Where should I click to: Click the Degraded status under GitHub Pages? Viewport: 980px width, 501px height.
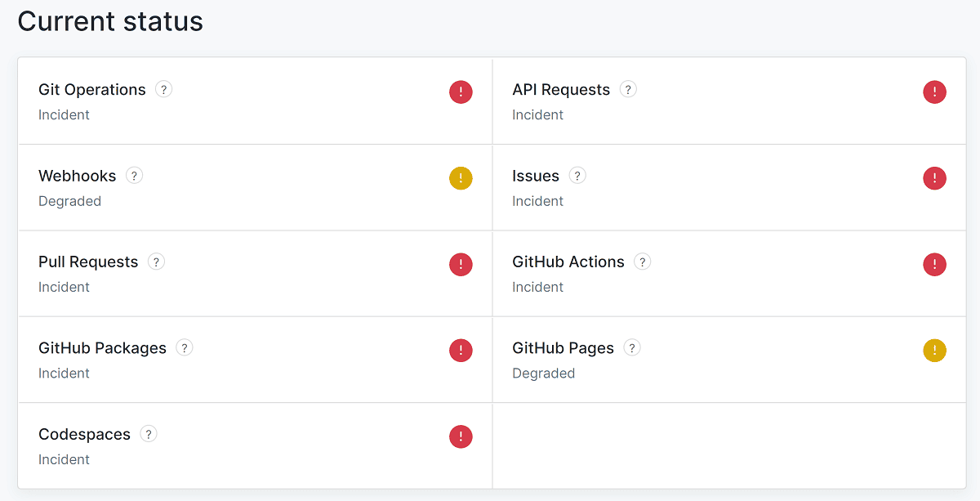tap(543, 374)
